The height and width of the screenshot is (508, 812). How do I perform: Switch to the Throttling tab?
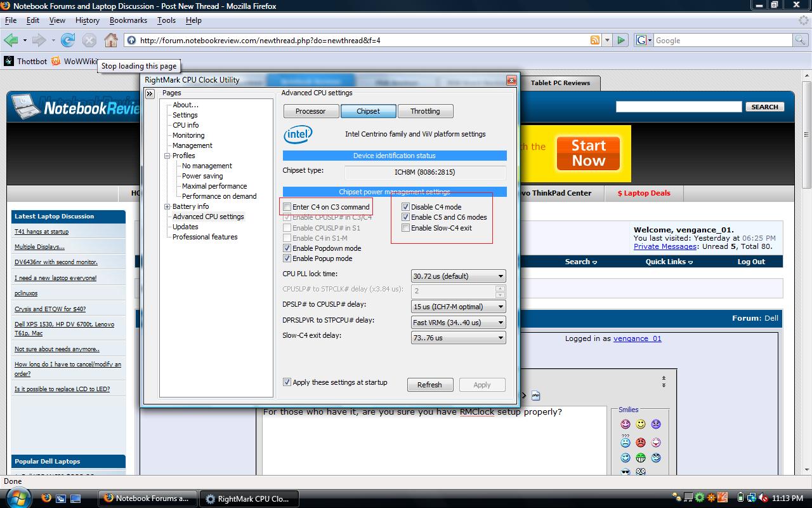click(425, 111)
